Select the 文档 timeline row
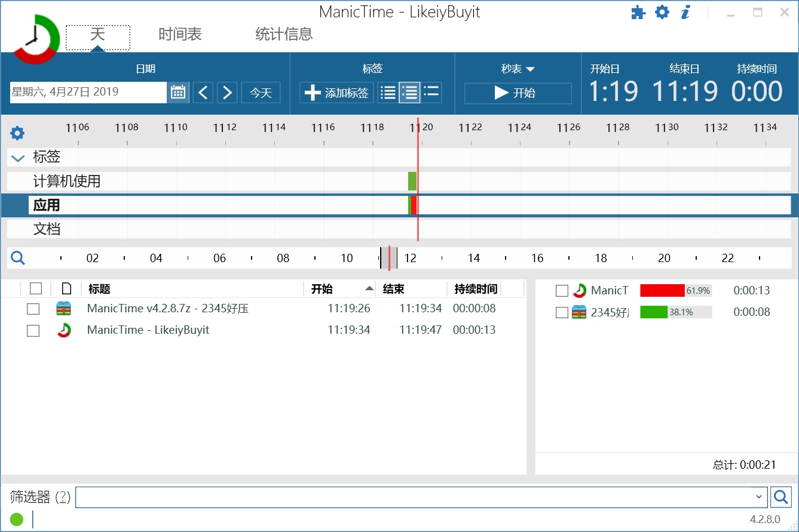Screen dimensions: 799x532 click(399, 229)
